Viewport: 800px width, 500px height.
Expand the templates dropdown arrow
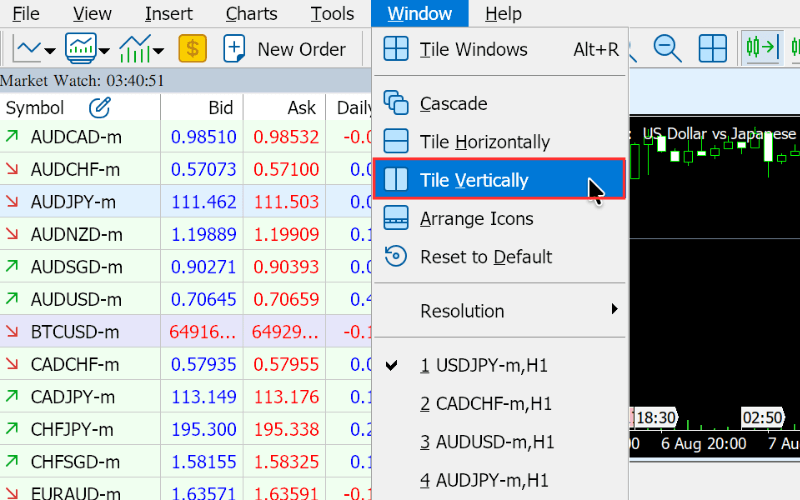[x=104, y=51]
